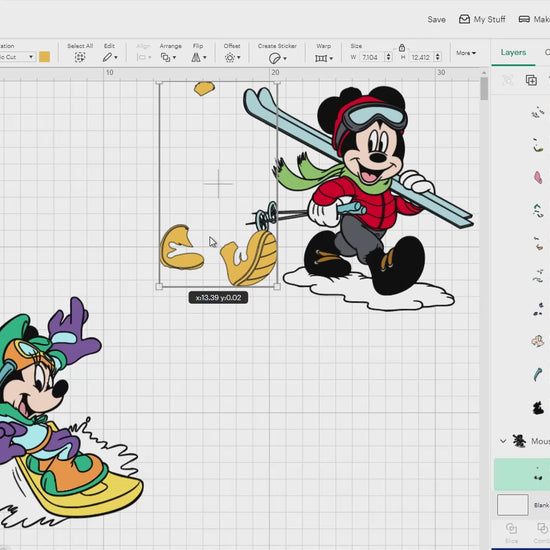
Task: Collapse the Mouse layer group chevron
Action: pos(503,441)
